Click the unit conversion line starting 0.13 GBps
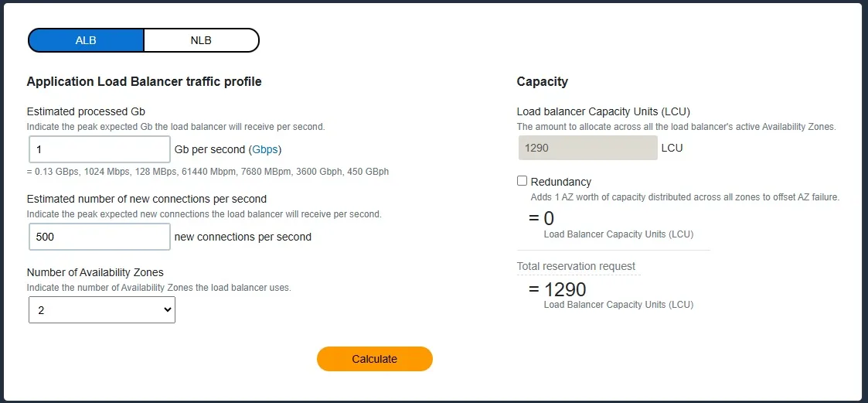The height and width of the screenshot is (403, 868). pyautogui.click(x=207, y=171)
